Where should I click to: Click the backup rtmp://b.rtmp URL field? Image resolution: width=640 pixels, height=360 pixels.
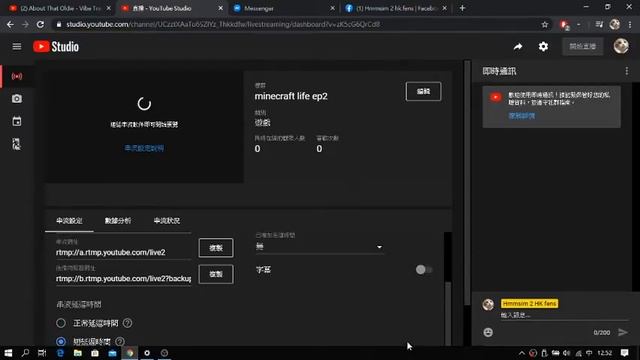[x=123, y=278]
